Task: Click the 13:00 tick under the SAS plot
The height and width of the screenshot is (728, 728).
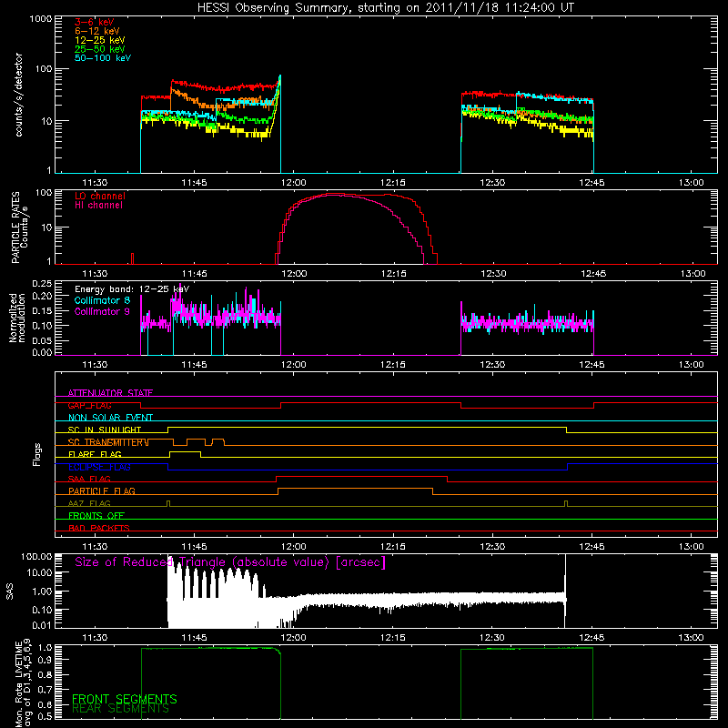Action: tap(691, 638)
